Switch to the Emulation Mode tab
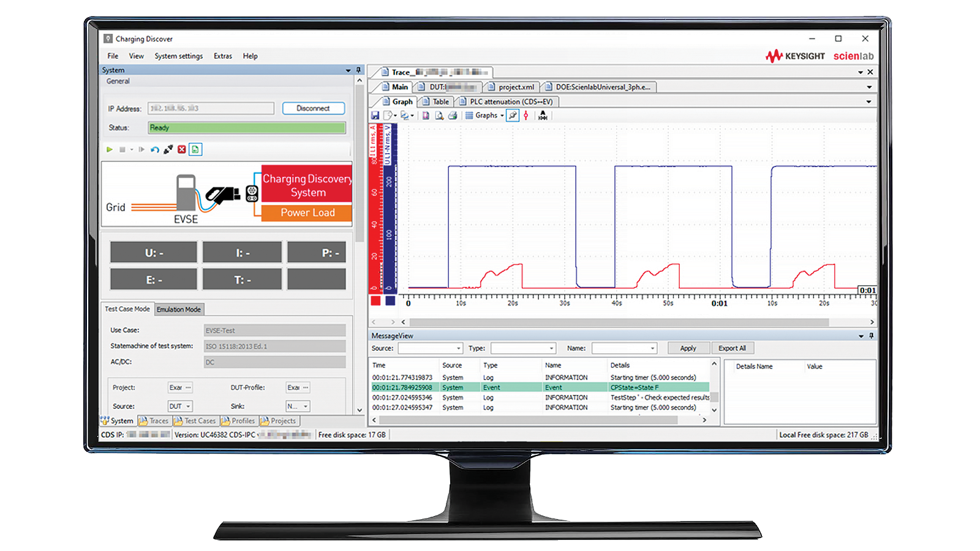980x551 pixels. click(179, 309)
